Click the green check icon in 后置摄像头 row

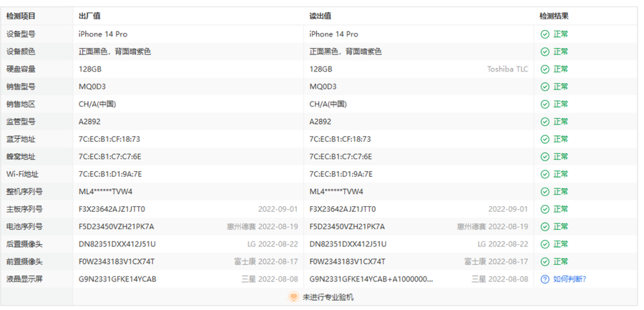point(545,244)
